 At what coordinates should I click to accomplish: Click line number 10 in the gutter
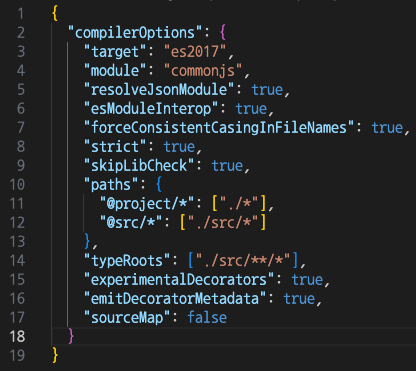[x=17, y=185]
